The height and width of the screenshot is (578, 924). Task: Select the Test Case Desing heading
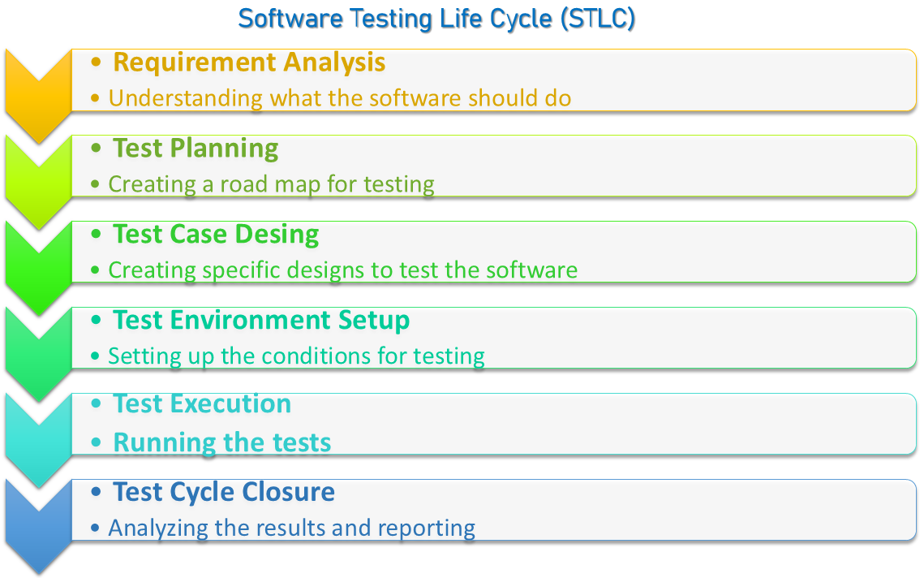point(216,234)
